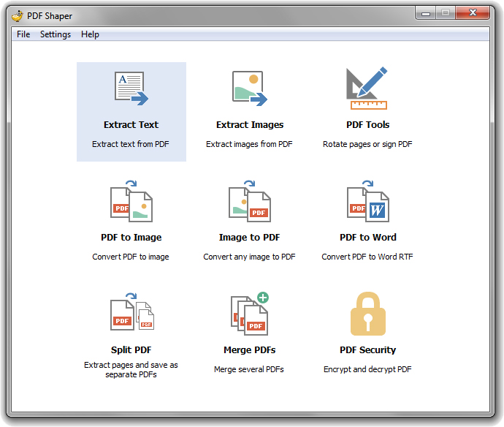Screen dimensions: 504x427
Task: Click the PDF Shaper icon in the title bar
Action: tap(17, 15)
